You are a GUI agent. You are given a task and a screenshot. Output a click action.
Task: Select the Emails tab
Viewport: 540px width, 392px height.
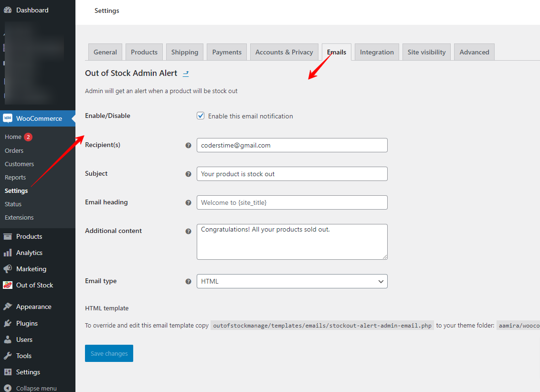337,52
